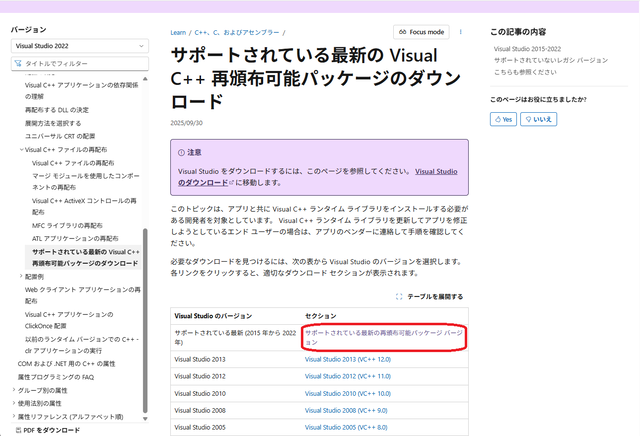Viewport: 640px width, 436px height.
Task: Jump to Visual Studio 2015-2022 section in contents
Action: [x=527, y=49]
